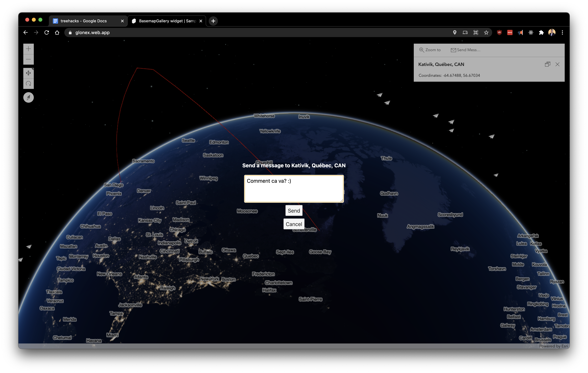Switch to treehacks Google Docs tab
588x373 pixels.
(x=84, y=21)
